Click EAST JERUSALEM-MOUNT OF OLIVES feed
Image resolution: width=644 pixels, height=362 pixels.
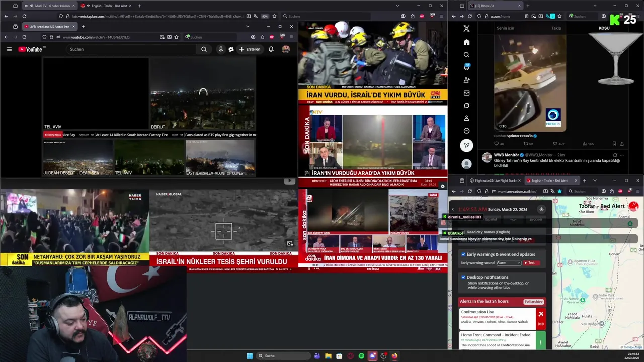[220, 157]
